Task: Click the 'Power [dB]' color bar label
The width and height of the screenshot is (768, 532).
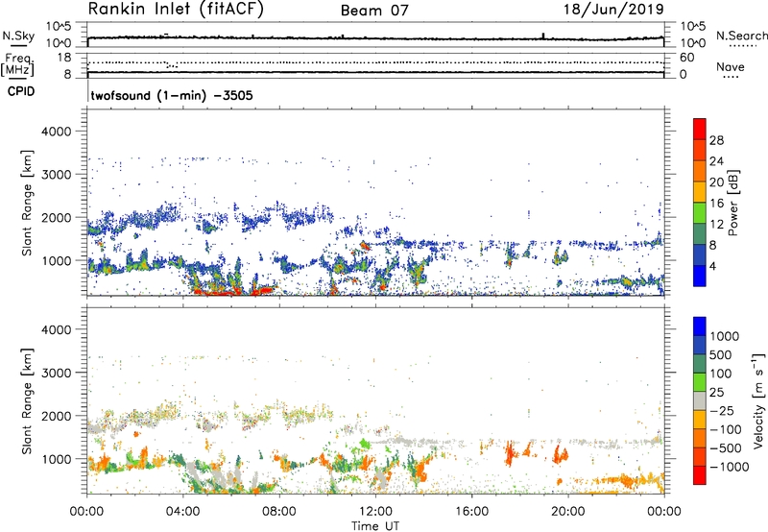Action: tap(733, 203)
